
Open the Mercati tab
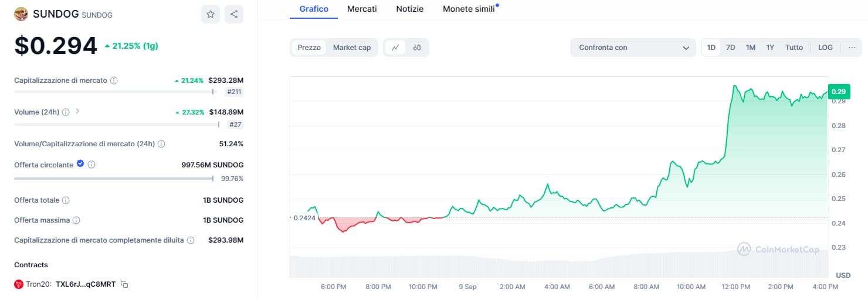[362, 9]
